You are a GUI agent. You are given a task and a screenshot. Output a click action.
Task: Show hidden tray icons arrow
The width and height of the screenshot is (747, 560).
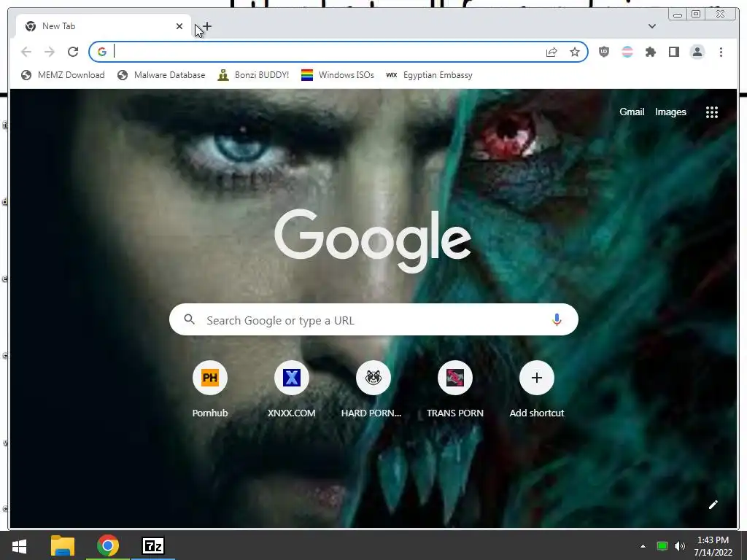[x=643, y=546]
